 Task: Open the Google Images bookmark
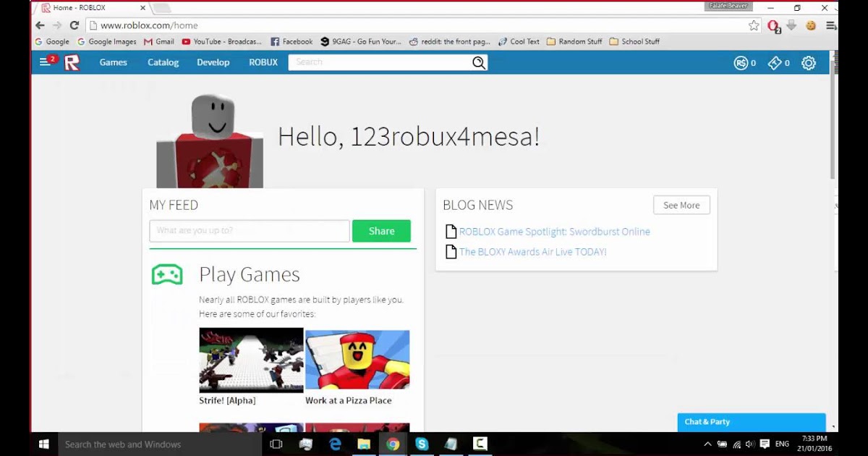coord(107,42)
